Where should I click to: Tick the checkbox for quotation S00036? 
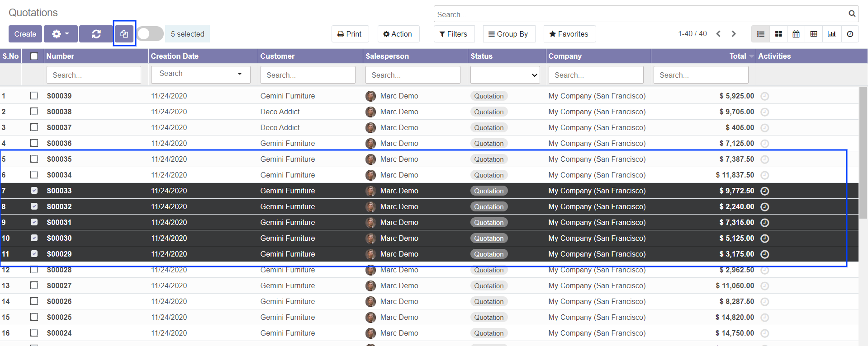pos(34,143)
